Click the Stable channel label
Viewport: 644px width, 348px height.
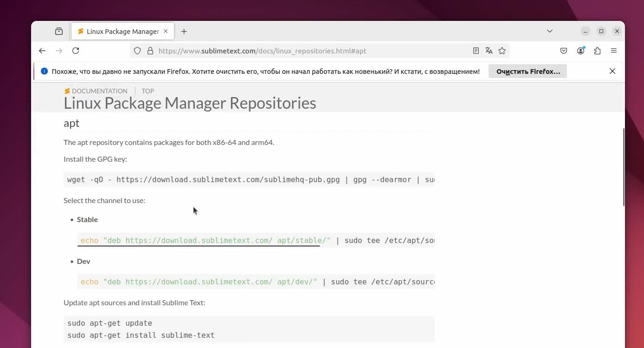pos(87,219)
